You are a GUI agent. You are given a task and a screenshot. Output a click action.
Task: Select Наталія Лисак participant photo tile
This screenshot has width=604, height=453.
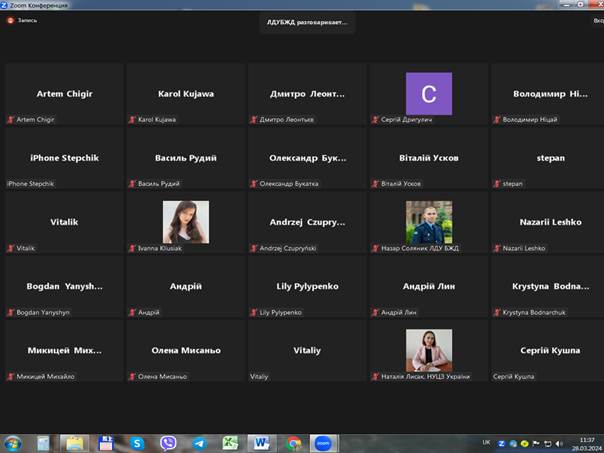(428, 350)
